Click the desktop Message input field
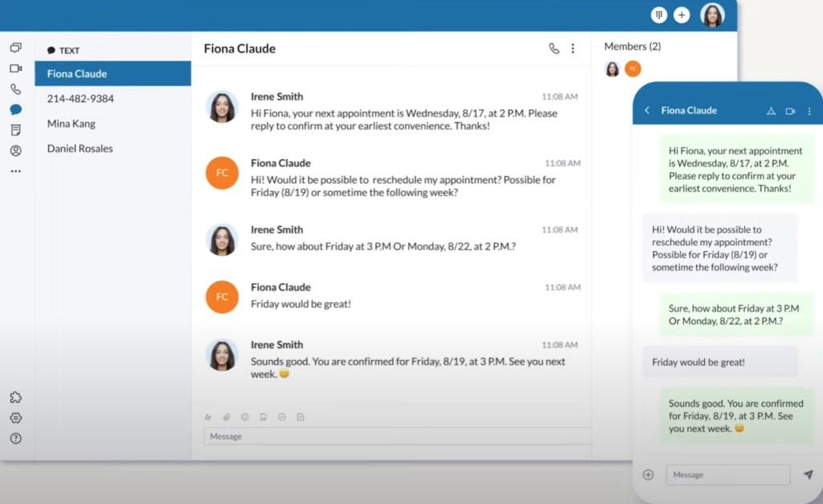 [397, 436]
